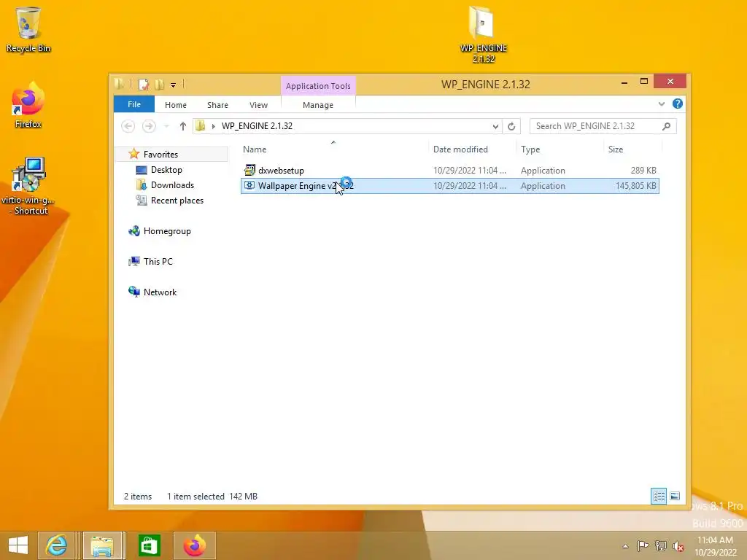Refresh the WP_ENGINE 2.1.32 folder
Image resolution: width=747 pixels, height=560 pixels.
coord(511,126)
